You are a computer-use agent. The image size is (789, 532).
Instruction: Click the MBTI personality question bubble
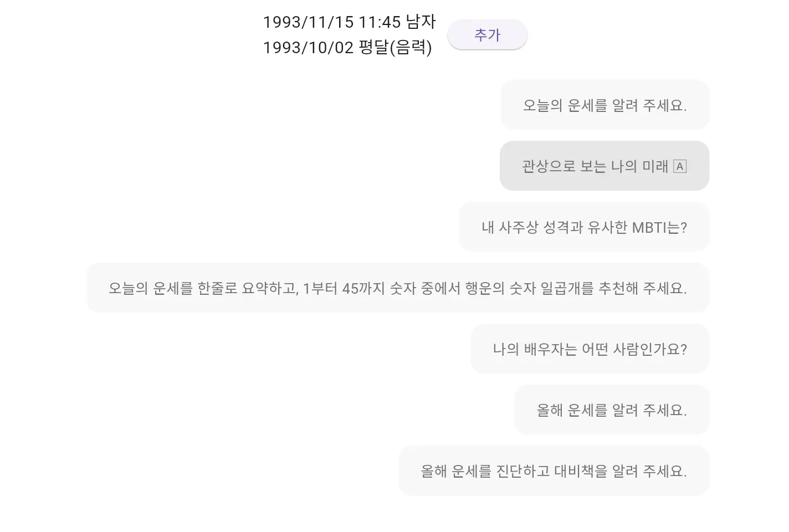pyautogui.click(x=583, y=227)
